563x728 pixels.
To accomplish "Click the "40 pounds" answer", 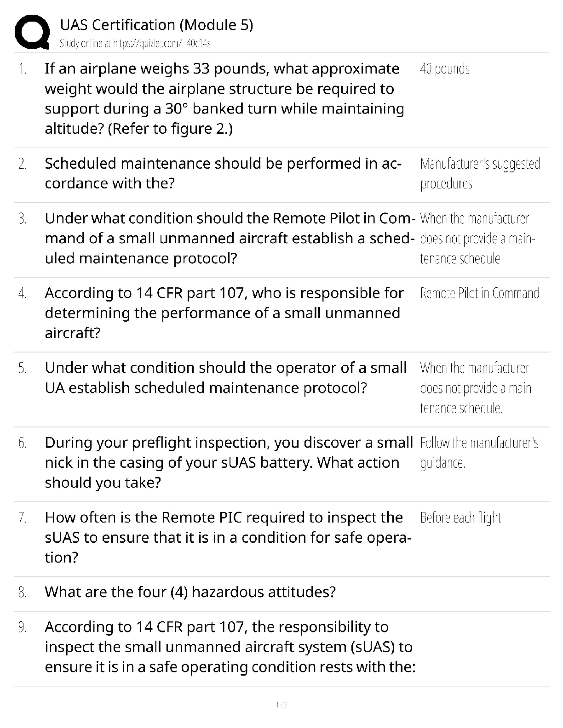I will coord(445,69).
